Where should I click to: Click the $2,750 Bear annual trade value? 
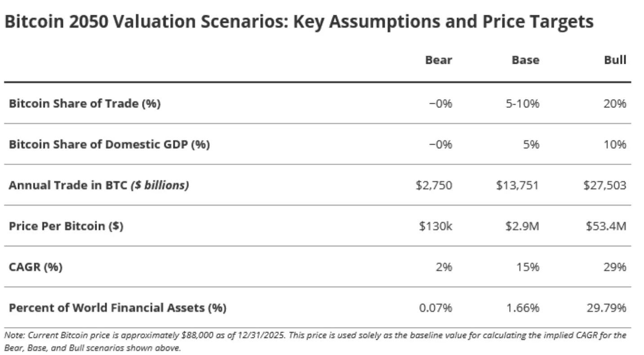pos(434,186)
